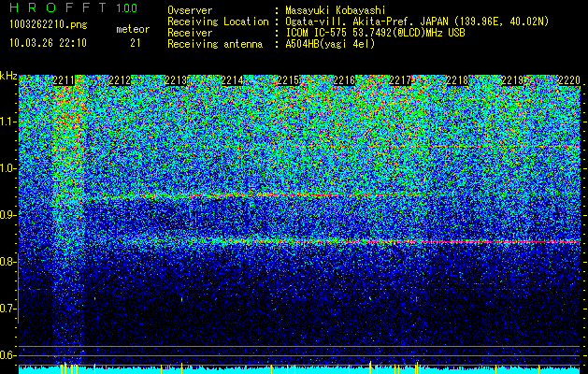Click the 2212 time marker
588x374 pixels.
click(120, 80)
